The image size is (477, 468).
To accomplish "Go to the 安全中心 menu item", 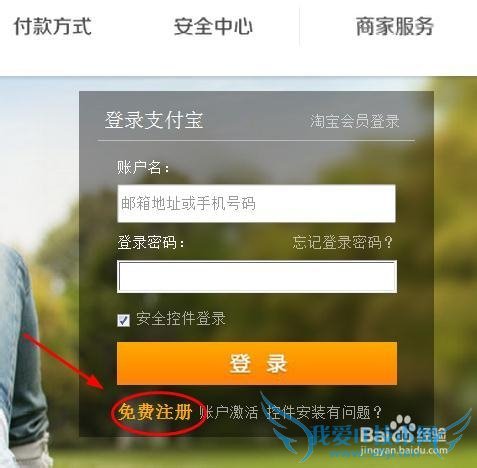I will 213,27.
